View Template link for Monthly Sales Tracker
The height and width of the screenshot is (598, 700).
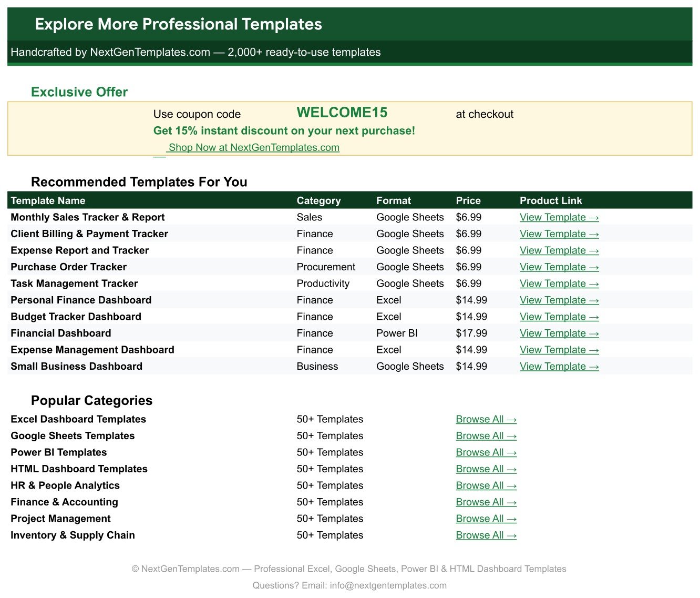point(559,217)
